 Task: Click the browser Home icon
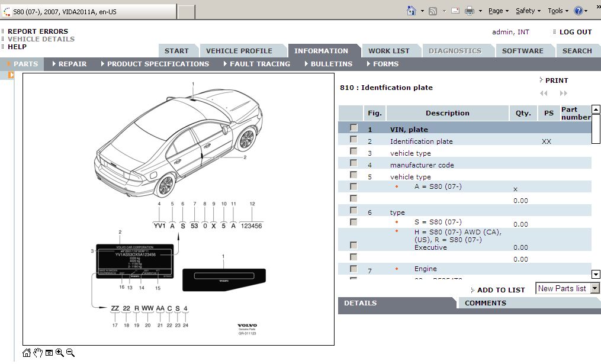coord(412,11)
